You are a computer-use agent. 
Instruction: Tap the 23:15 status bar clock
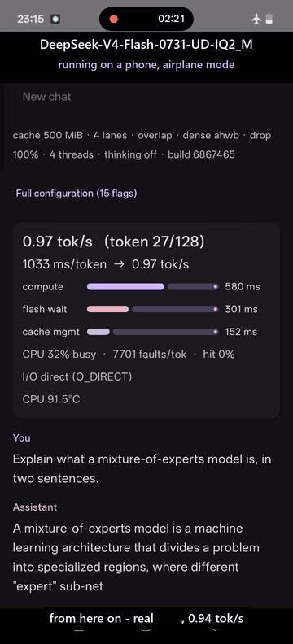[32, 19]
